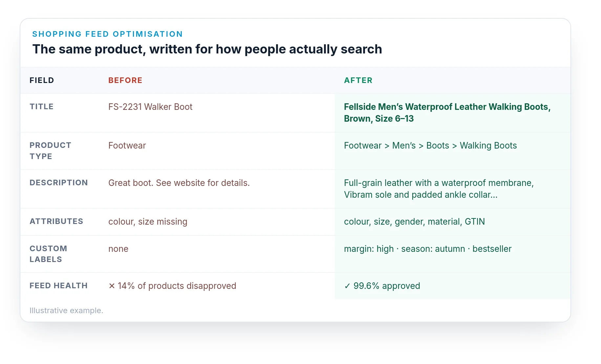Select the before value "Footwear"

pos(127,146)
